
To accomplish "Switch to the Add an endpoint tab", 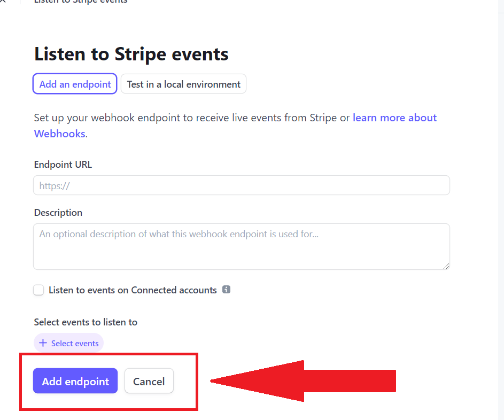I will (75, 84).
